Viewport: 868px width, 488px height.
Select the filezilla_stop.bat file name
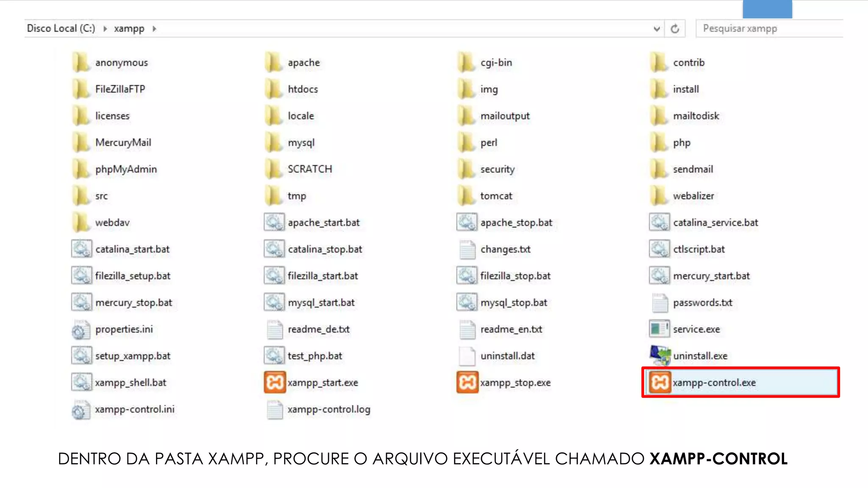[515, 276]
